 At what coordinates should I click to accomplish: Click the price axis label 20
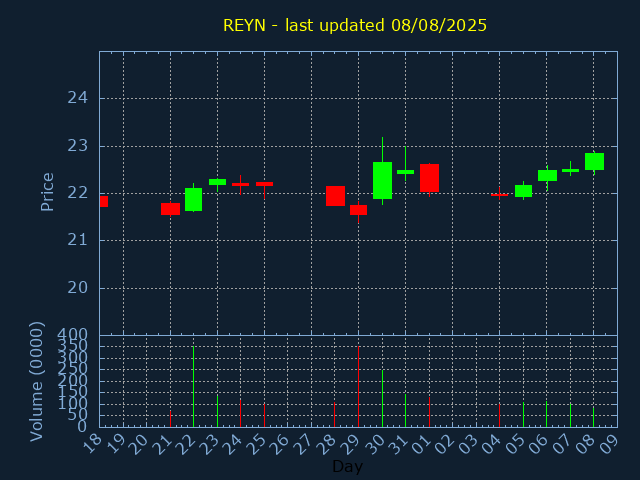tap(78, 288)
